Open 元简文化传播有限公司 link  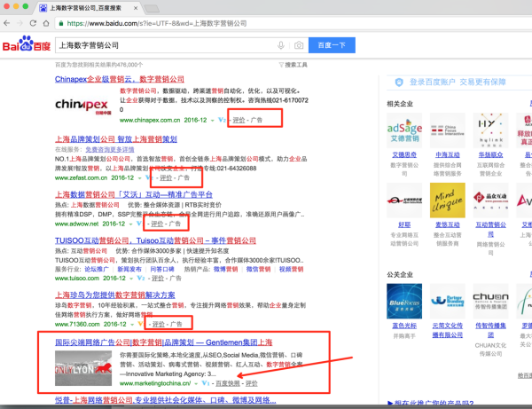[448, 330]
